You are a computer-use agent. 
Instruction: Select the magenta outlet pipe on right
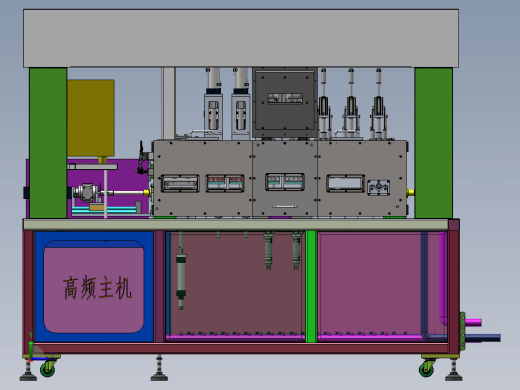[473, 322]
